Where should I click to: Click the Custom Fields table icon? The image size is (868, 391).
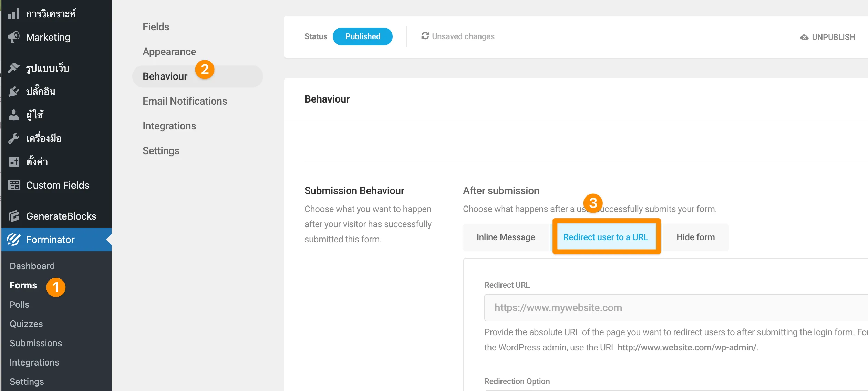point(14,185)
